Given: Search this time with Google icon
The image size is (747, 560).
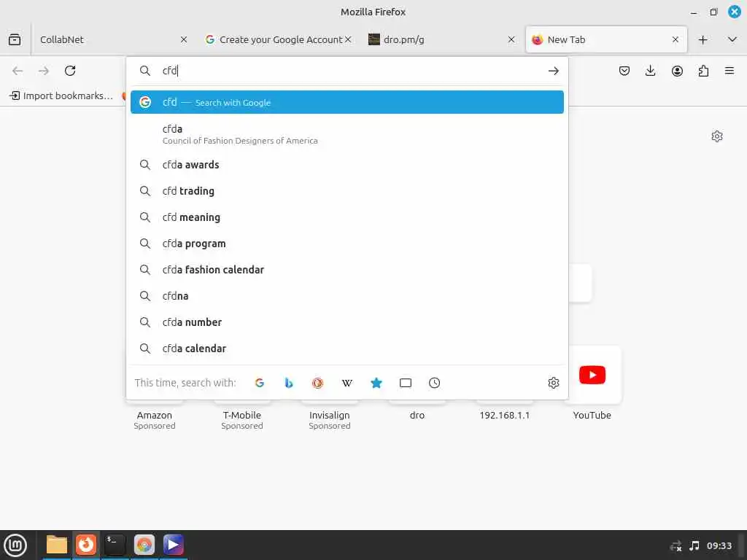Looking at the screenshot, I should [260, 383].
